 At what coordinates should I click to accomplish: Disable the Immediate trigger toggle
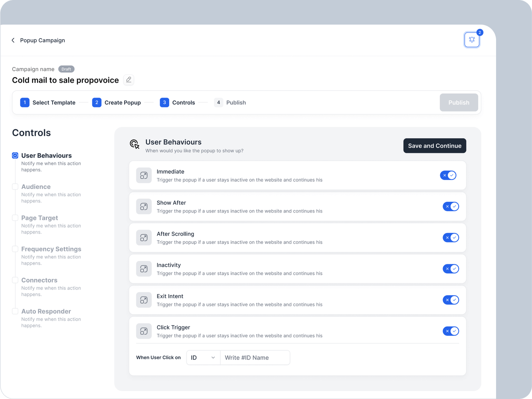point(448,175)
